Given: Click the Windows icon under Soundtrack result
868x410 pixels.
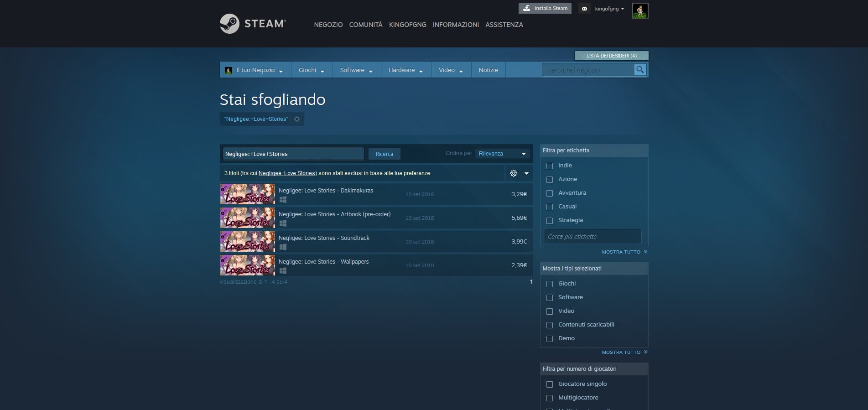Looking at the screenshot, I should click(x=283, y=247).
